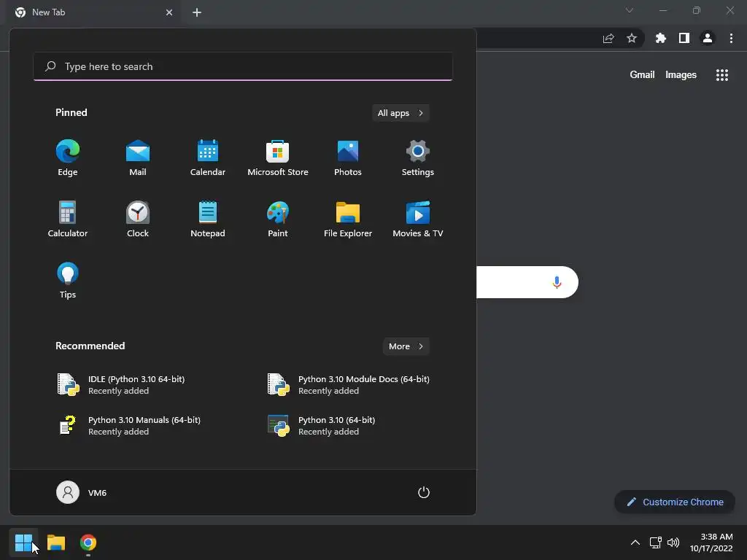This screenshot has height=560, width=747.
Task: Open the clock and date panel
Action: (711, 542)
